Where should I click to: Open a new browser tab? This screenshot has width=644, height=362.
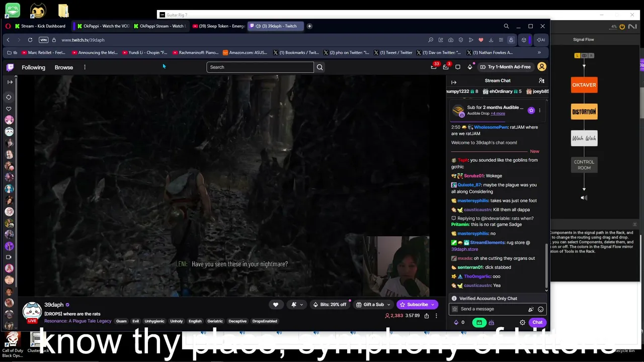click(x=309, y=26)
